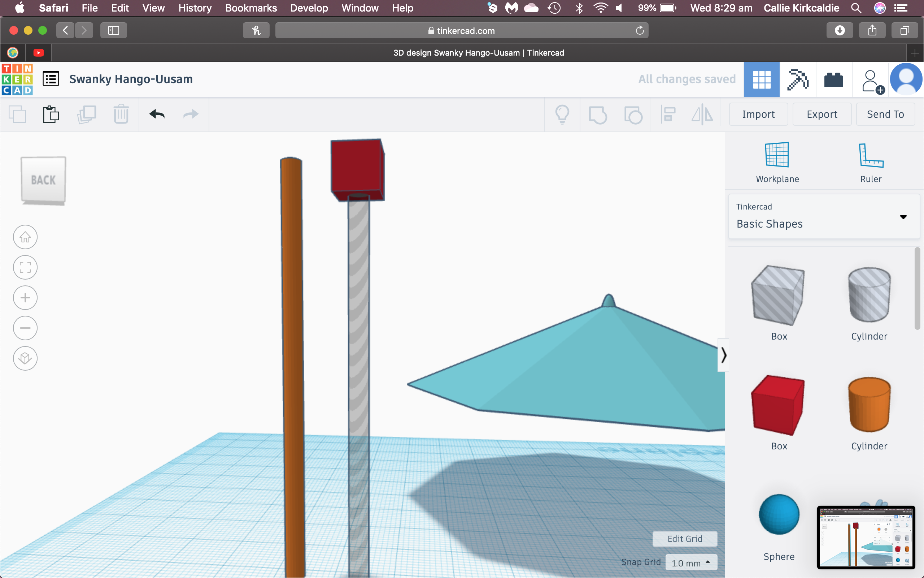Click the BACK face of view cube
Image resolution: width=924 pixels, height=578 pixels.
coord(43,180)
